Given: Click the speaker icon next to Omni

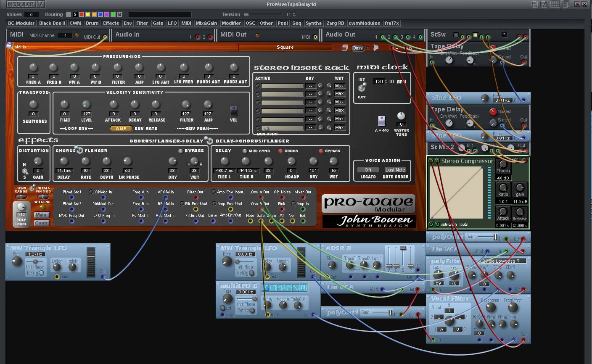Looking at the screenshot, I should [375, 47].
